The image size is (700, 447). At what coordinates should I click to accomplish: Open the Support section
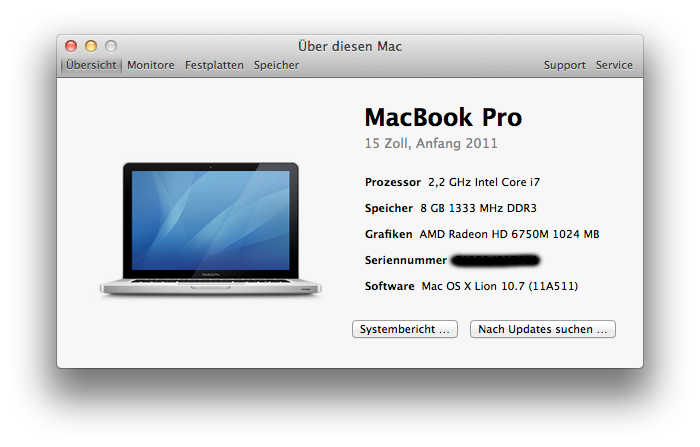click(x=564, y=65)
